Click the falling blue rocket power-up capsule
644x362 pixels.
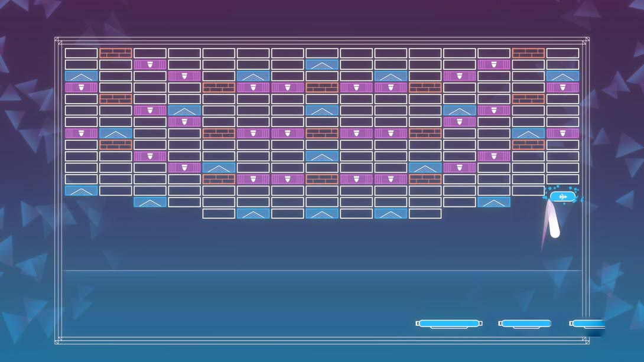coord(562,196)
